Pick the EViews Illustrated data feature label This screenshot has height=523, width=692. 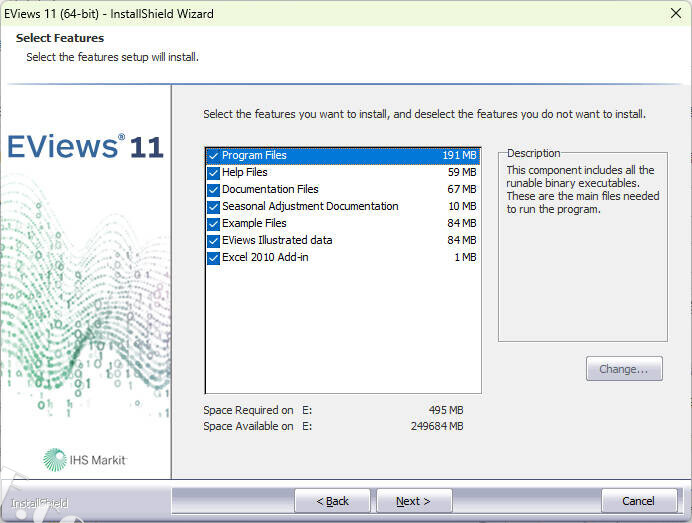(277, 241)
